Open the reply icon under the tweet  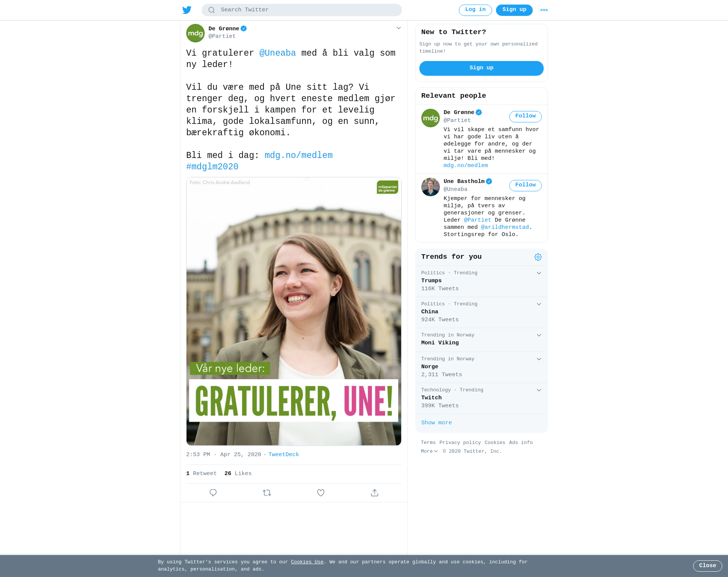tap(213, 493)
